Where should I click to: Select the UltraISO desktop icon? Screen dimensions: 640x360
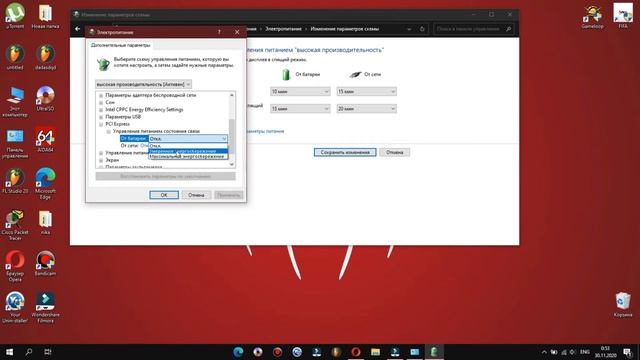point(45,98)
